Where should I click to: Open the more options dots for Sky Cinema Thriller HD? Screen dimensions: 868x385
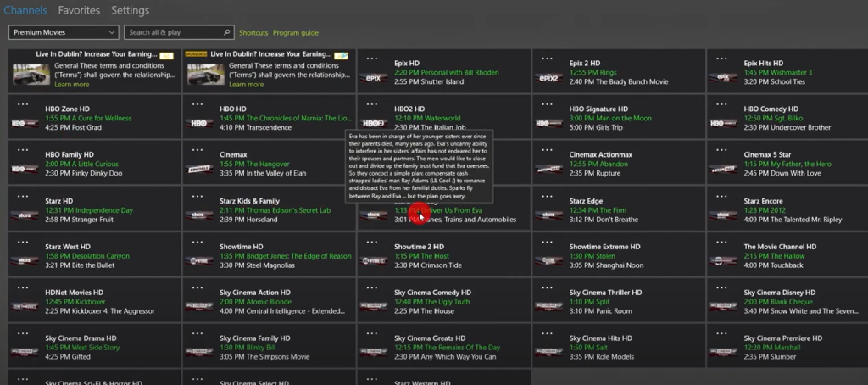tap(547, 287)
